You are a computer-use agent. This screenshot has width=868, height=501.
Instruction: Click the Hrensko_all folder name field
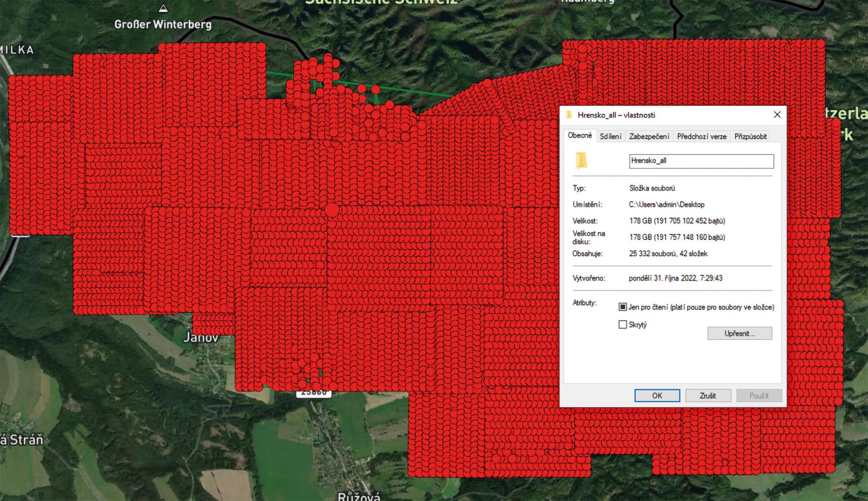(x=701, y=161)
